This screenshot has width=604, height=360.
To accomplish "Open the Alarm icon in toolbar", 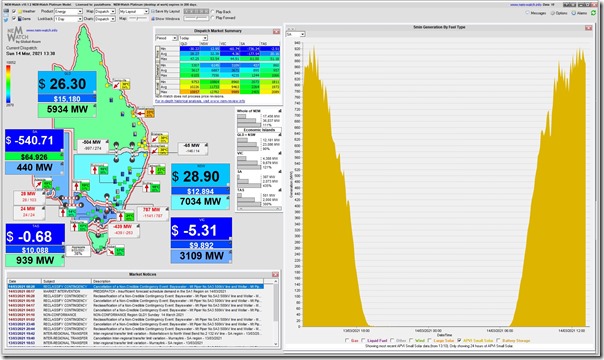I will coord(574,13).
